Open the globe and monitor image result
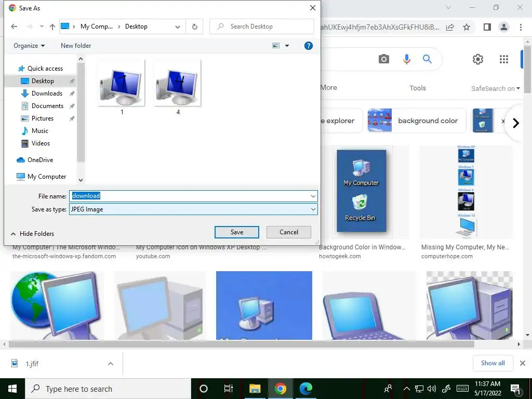 point(57,305)
